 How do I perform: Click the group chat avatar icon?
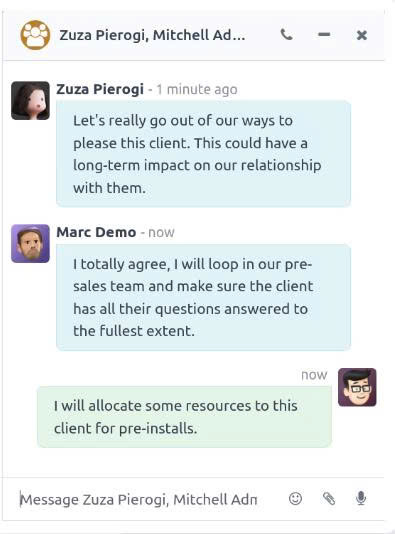coord(35,35)
